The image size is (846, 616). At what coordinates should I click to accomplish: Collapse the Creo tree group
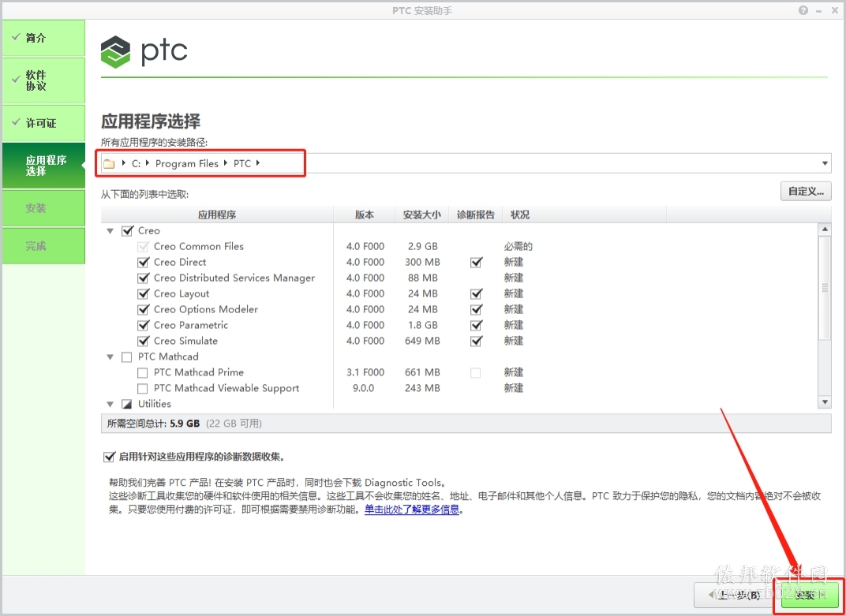click(x=110, y=231)
